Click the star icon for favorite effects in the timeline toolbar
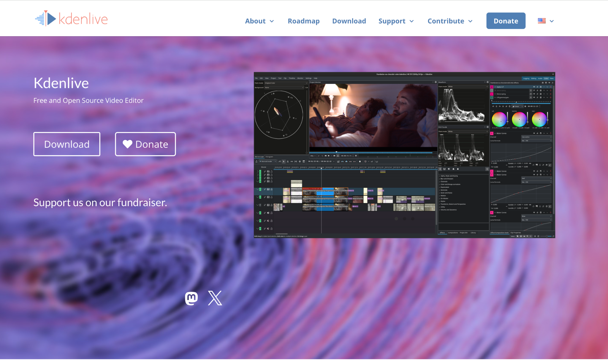 (x=360, y=161)
